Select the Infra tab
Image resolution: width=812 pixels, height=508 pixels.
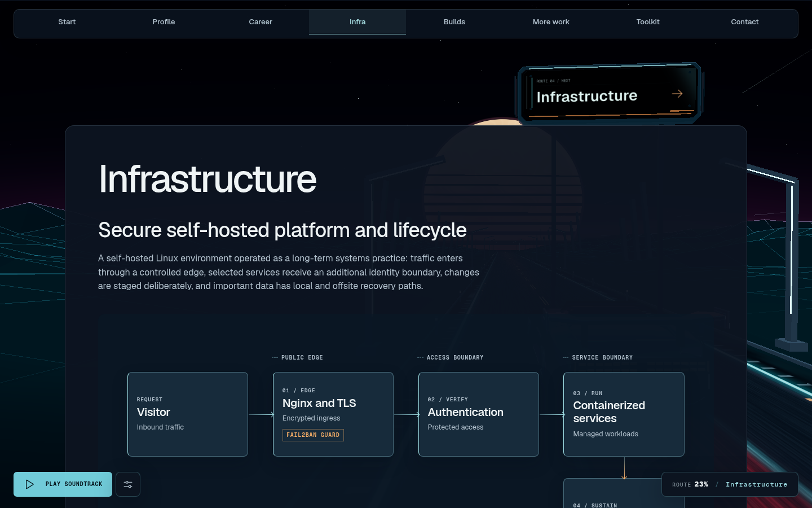pos(358,22)
